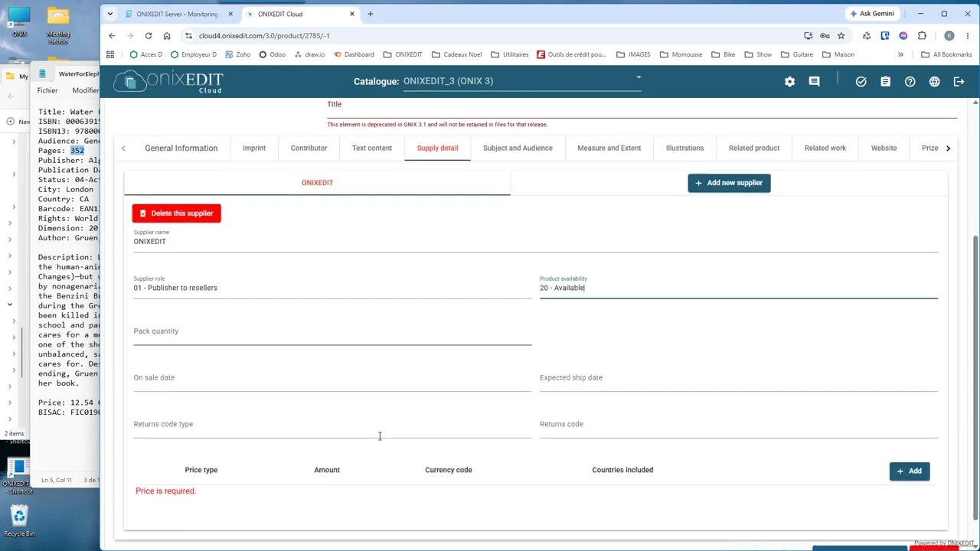Switch to the General Information tab

click(181, 148)
